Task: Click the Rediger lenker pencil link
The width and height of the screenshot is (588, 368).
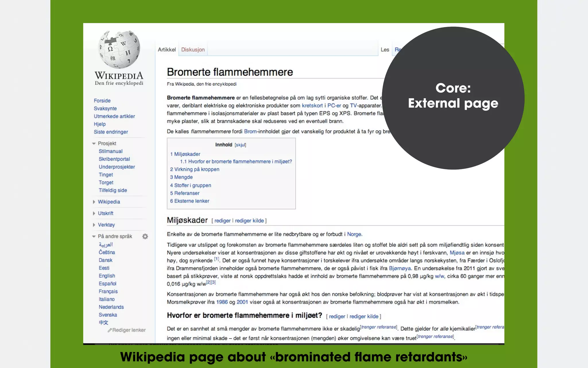Action: pos(127,330)
